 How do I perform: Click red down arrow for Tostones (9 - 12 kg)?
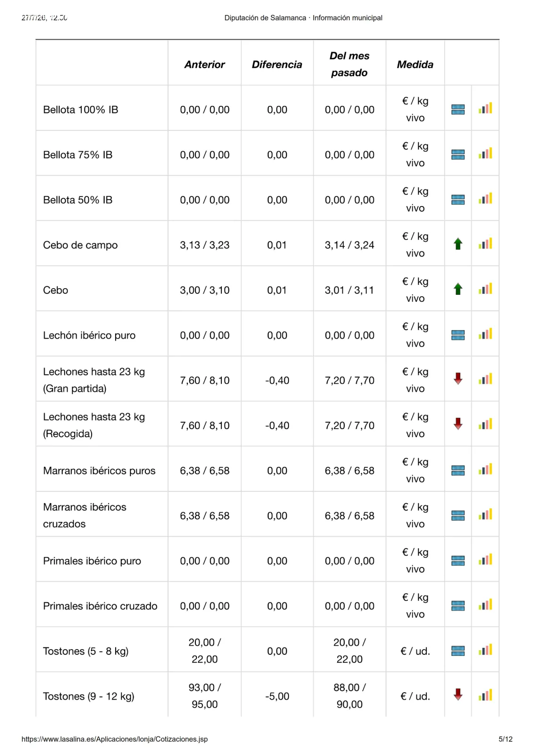[458, 695]
